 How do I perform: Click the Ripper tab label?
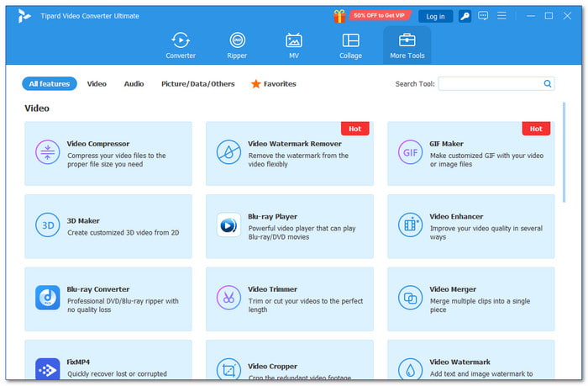pyautogui.click(x=237, y=56)
